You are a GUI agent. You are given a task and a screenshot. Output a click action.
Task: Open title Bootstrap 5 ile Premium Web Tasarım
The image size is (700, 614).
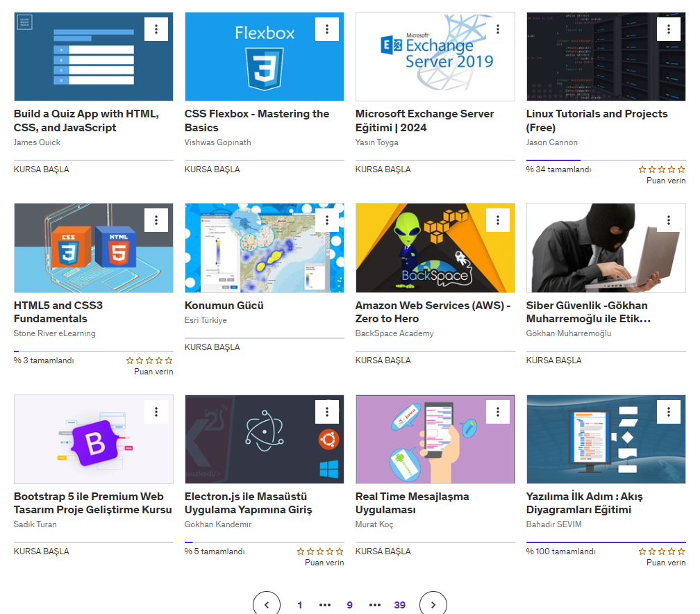(x=93, y=503)
